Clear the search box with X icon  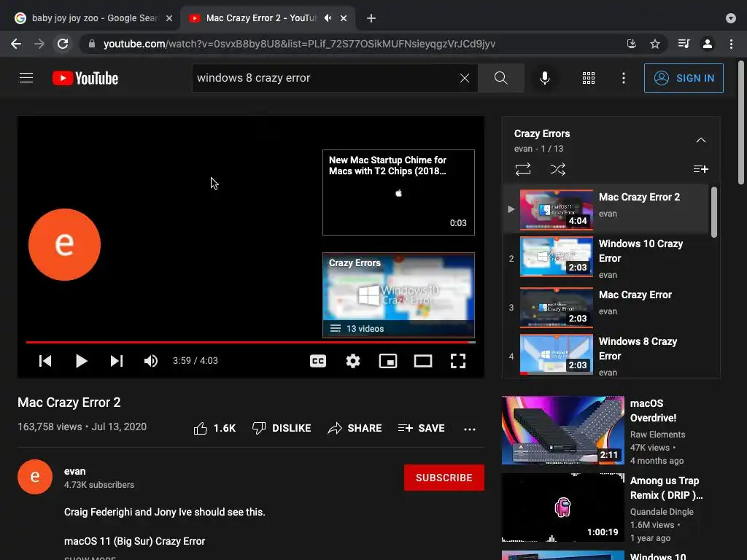tap(465, 78)
